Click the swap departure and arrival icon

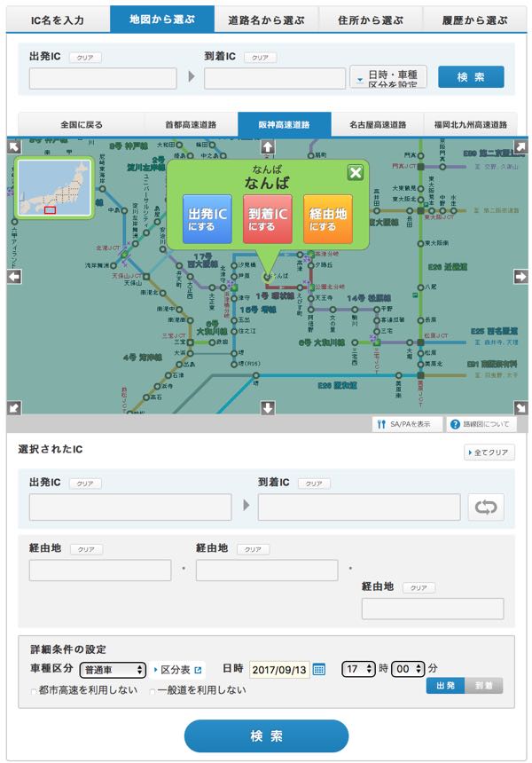tap(486, 507)
